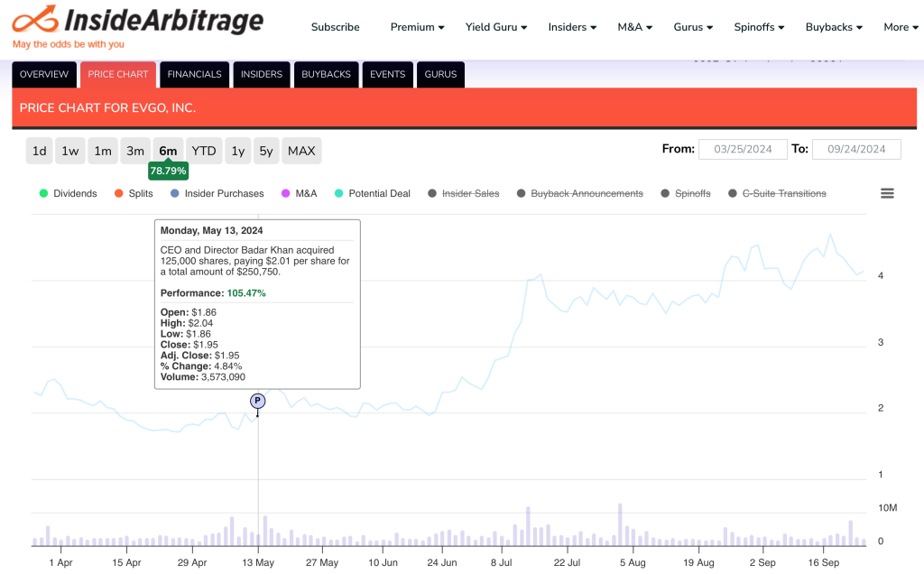Click the From date field 03/25/2024
Viewport: 924px width, 574px height.
pyautogui.click(x=743, y=149)
